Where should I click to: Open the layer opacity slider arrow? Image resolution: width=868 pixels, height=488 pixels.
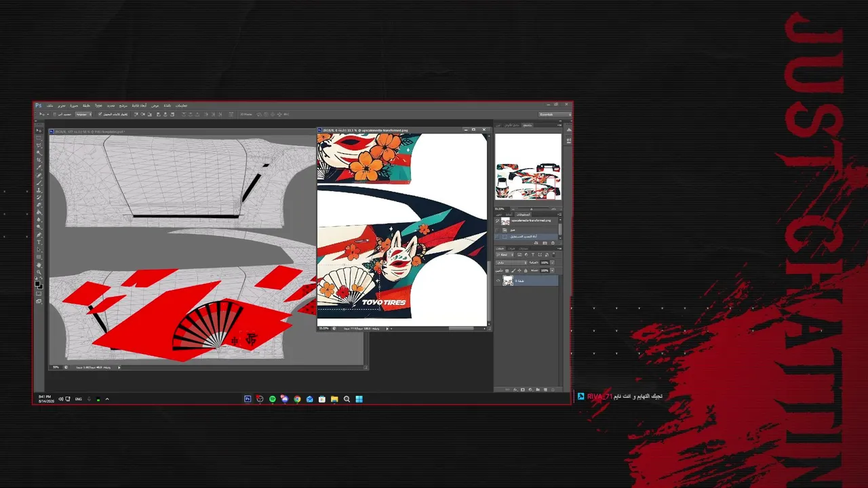coord(552,262)
